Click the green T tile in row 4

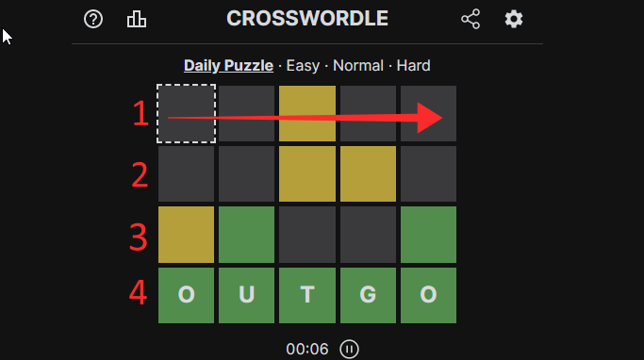click(x=307, y=295)
